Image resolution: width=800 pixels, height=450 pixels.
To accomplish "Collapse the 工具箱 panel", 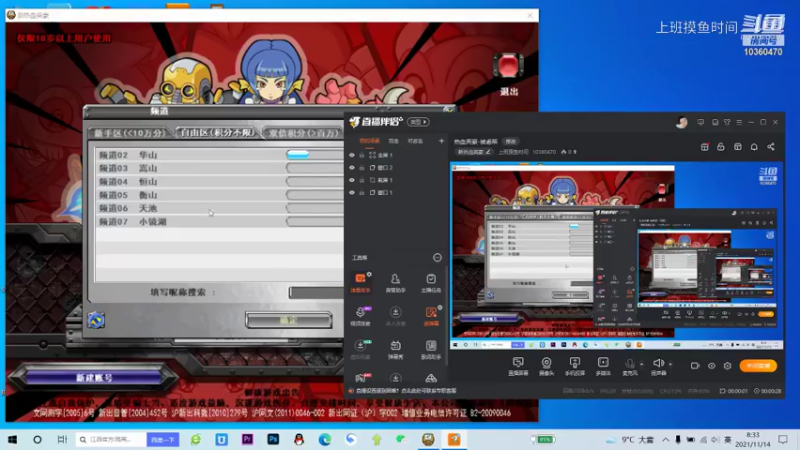I will click(437, 258).
